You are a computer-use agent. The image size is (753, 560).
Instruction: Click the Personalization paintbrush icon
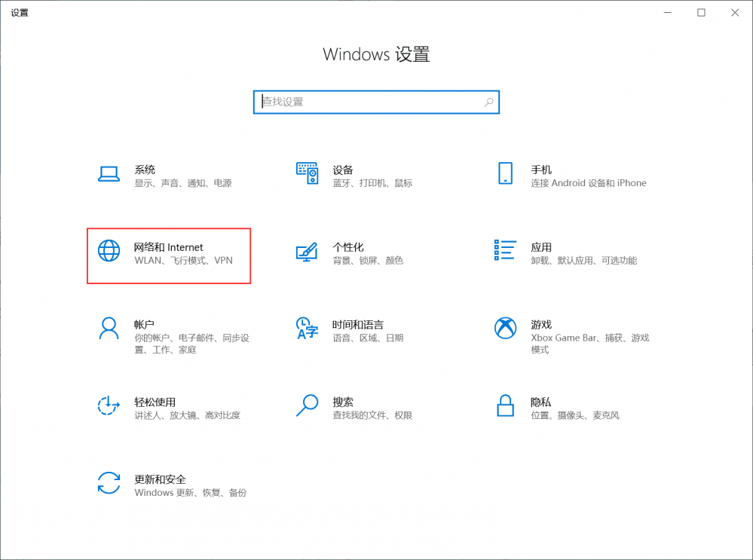click(x=307, y=252)
